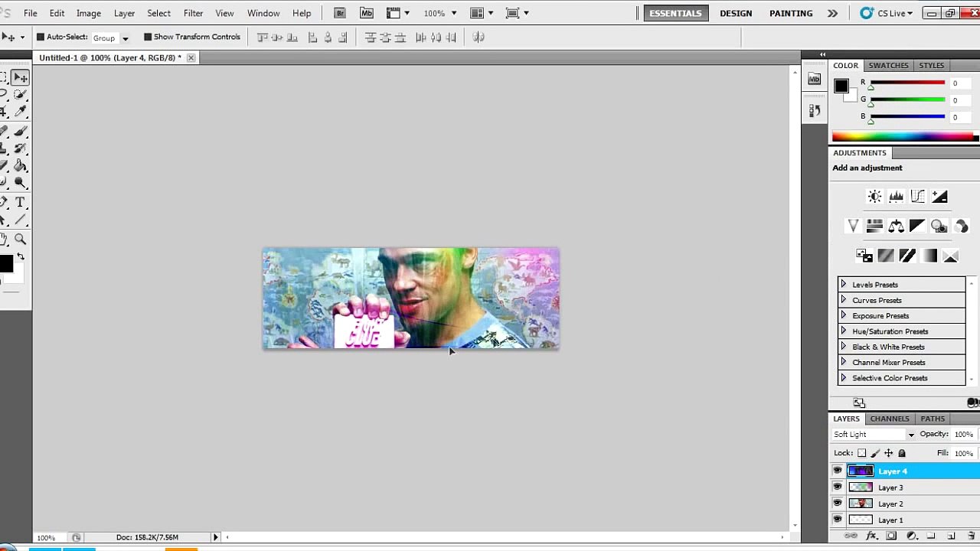Create a new layer
This screenshot has width=980, height=551.
point(951,536)
